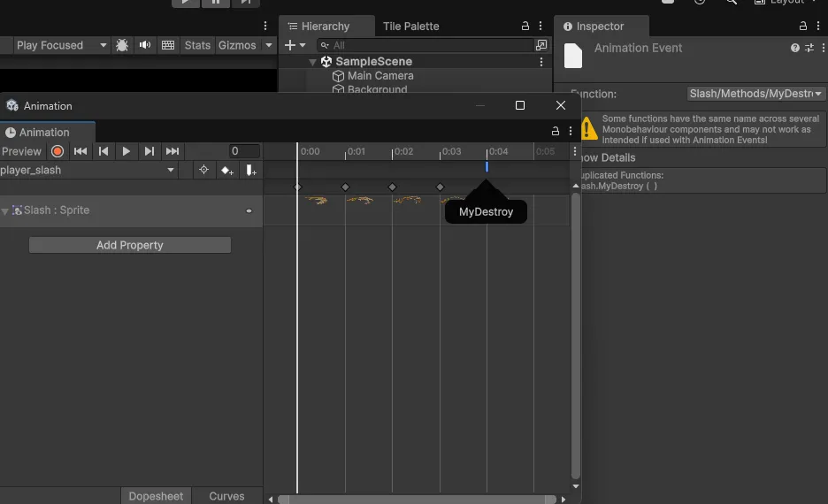Toggle the shortcuts keyboard icon
This screenshot has height=504, width=828.
(x=168, y=45)
